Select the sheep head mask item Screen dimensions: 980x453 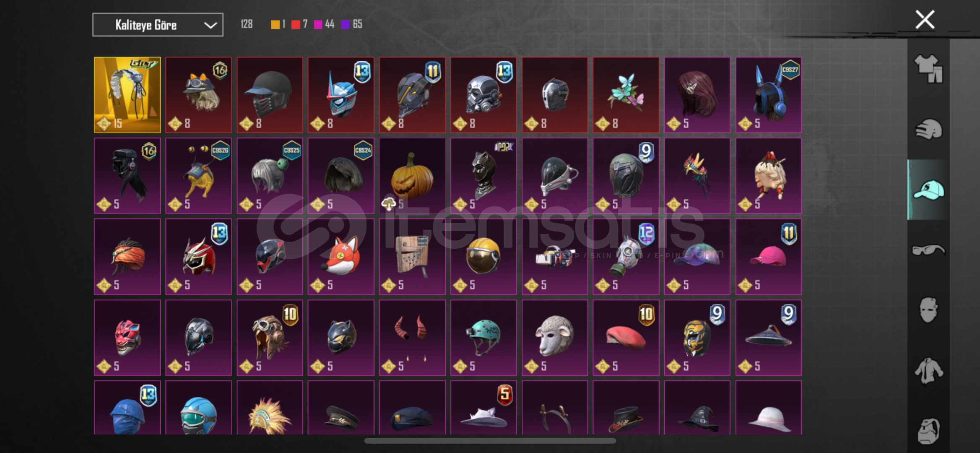(555, 338)
